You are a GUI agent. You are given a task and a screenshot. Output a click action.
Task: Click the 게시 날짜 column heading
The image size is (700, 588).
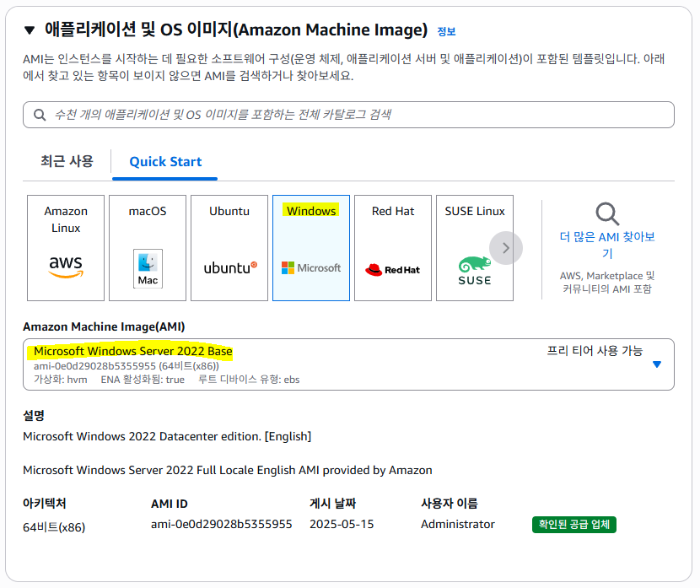[x=332, y=504]
